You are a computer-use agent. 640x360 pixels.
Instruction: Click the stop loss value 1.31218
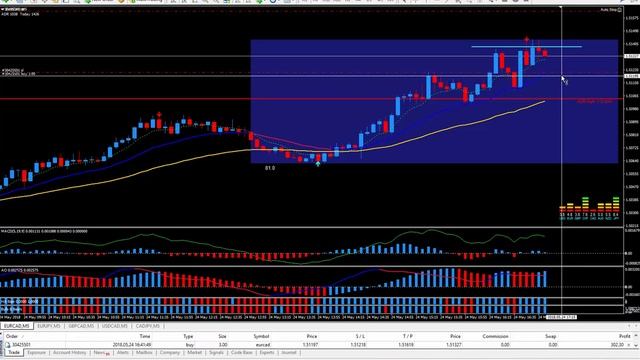tap(358, 345)
